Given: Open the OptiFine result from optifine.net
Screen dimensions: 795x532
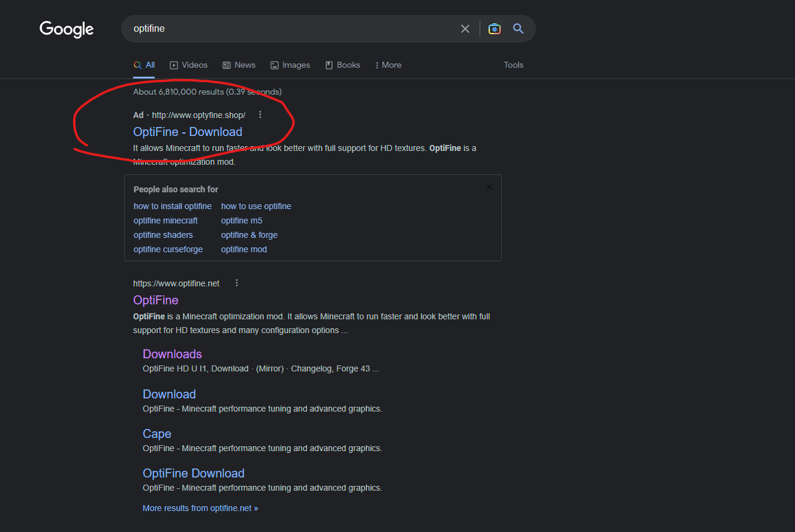Looking at the screenshot, I should (x=156, y=300).
